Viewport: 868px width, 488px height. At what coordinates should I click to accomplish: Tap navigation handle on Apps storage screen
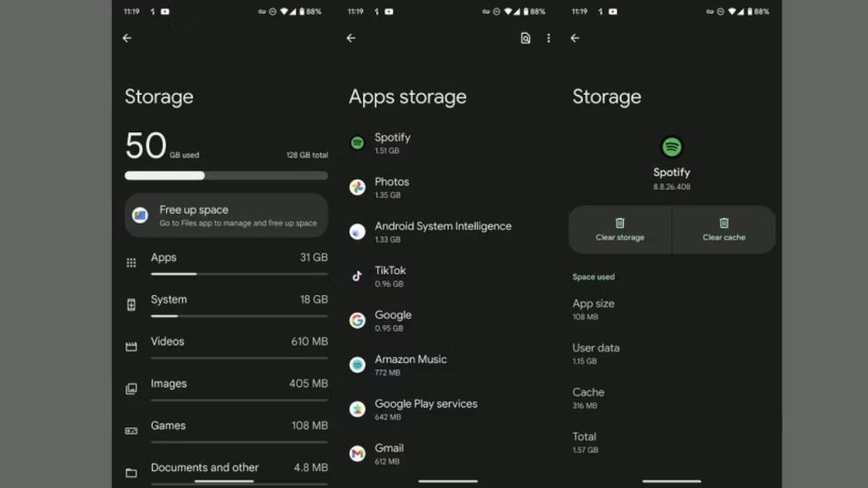point(448,481)
